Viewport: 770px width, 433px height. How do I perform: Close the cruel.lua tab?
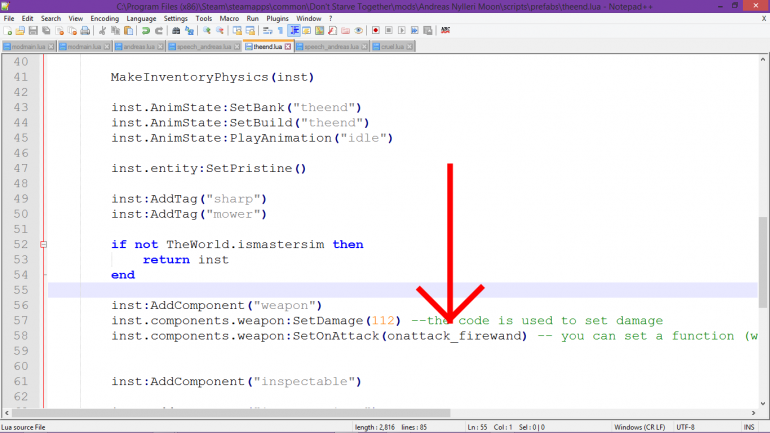point(410,47)
